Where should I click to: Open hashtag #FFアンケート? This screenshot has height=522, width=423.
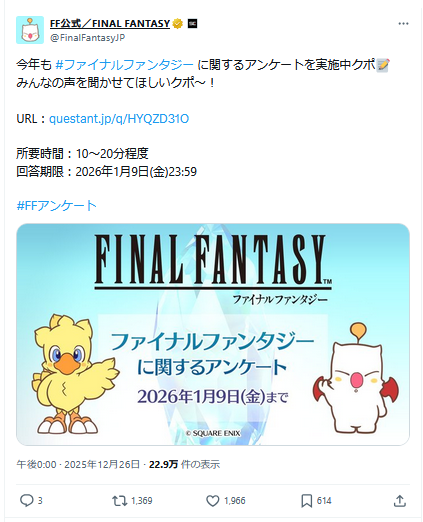[57, 206]
